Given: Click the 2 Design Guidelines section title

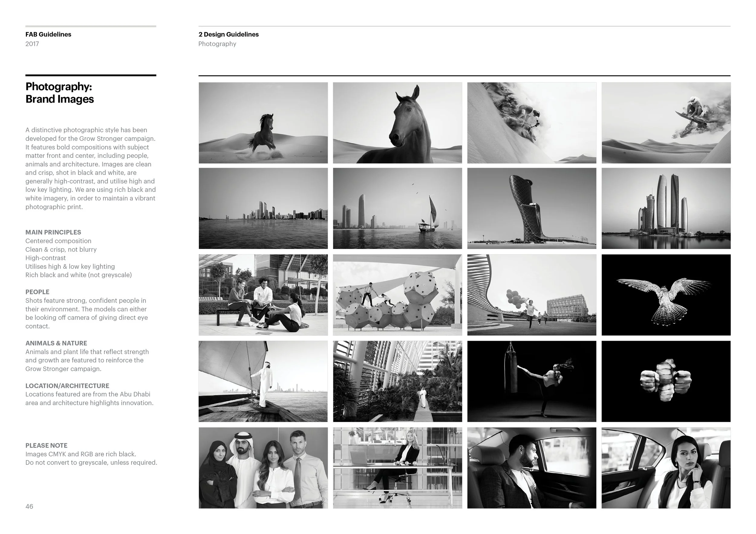Looking at the screenshot, I should 229,34.
